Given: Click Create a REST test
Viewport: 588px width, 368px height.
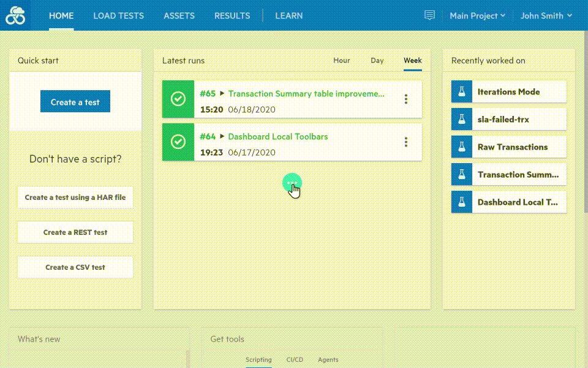Looking at the screenshot, I should point(75,232).
